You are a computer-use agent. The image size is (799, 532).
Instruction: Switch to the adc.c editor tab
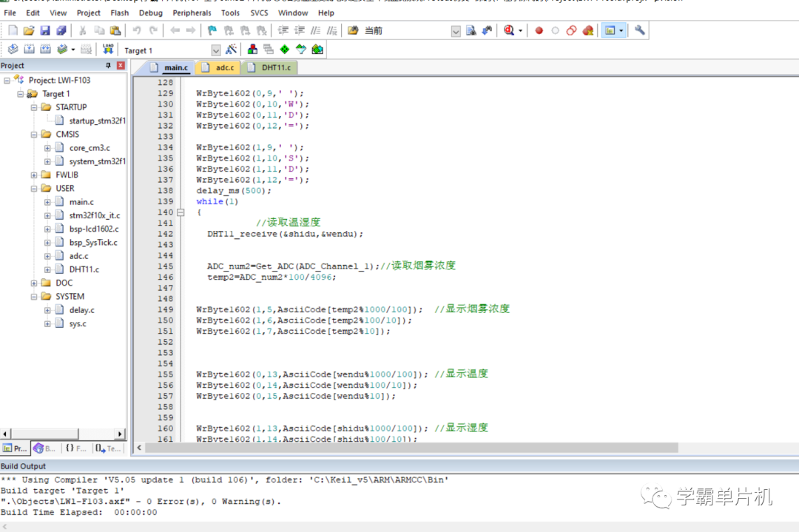tap(218, 67)
